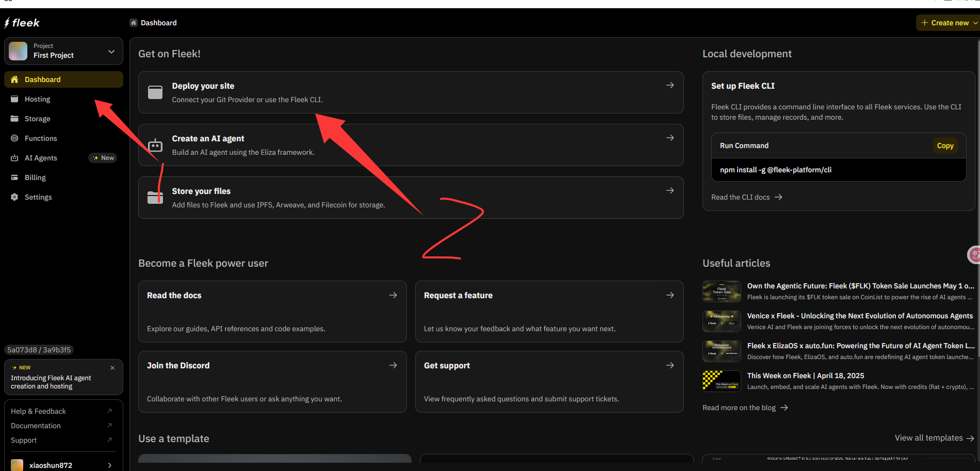
Task: Open Settings in the sidebar
Action: [38, 197]
